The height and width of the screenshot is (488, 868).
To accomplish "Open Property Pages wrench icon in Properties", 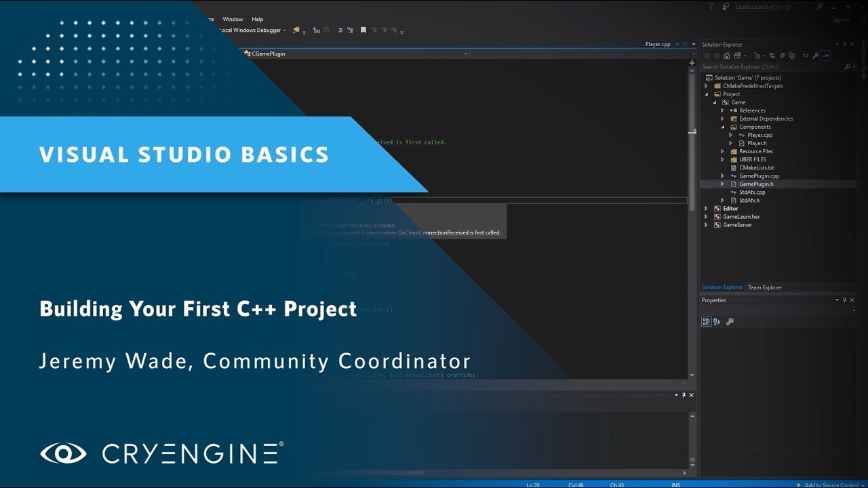I will (x=730, y=321).
